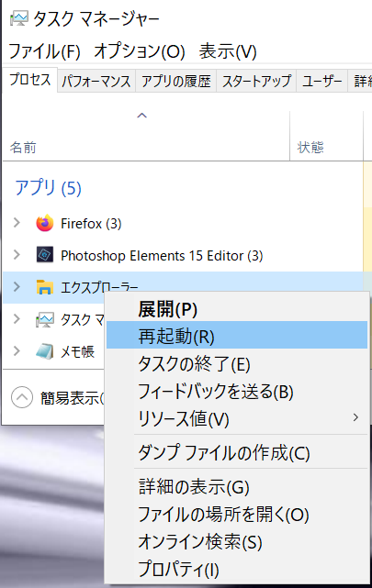This screenshot has width=372, height=588.
Task: Click the メモ帳 notepad icon
Action: (45, 351)
